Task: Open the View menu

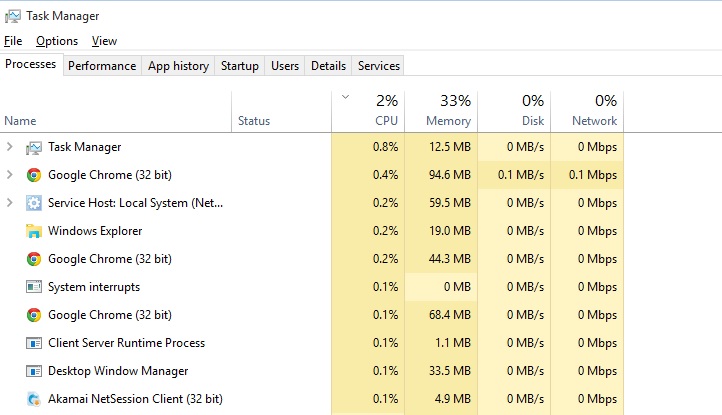Action: (104, 41)
